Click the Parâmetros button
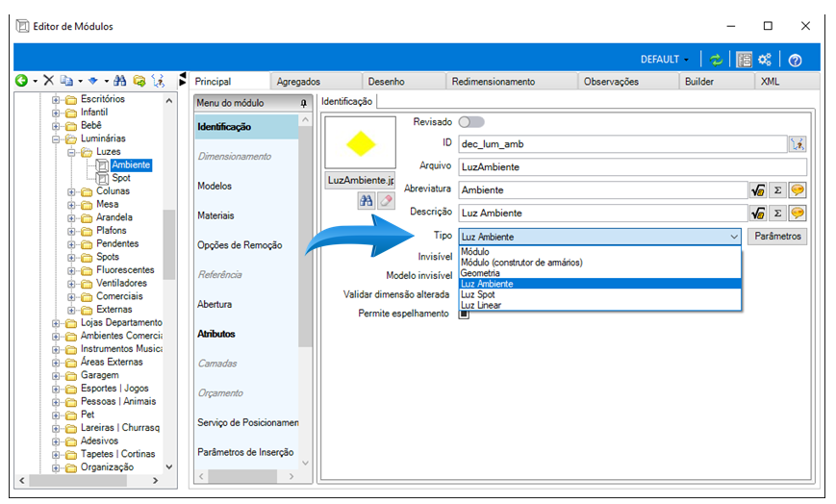The height and width of the screenshot is (504, 836). click(777, 237)
